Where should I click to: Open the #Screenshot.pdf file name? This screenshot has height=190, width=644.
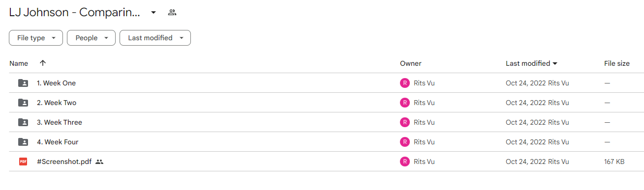64,162
